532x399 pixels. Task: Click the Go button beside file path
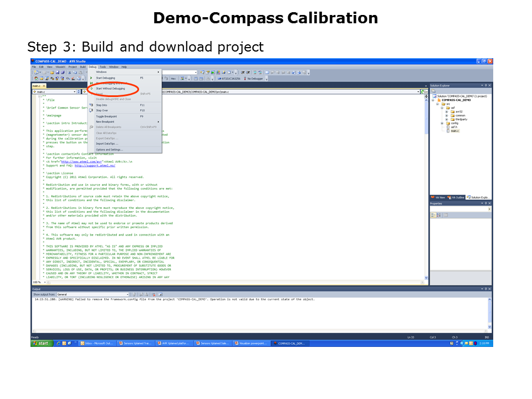click(424, 91)
